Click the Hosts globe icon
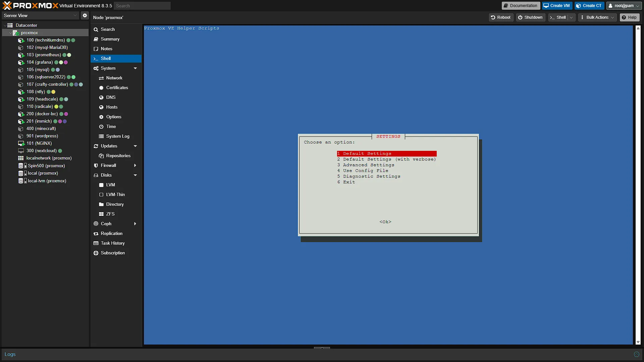Screen dimensions: 644x362 pyautogui.click(x=101, y=107)
